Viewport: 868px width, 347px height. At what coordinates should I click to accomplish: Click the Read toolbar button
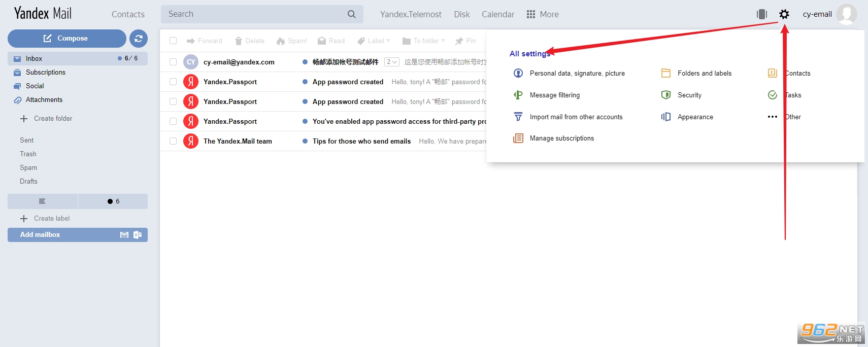pos(331,41)
